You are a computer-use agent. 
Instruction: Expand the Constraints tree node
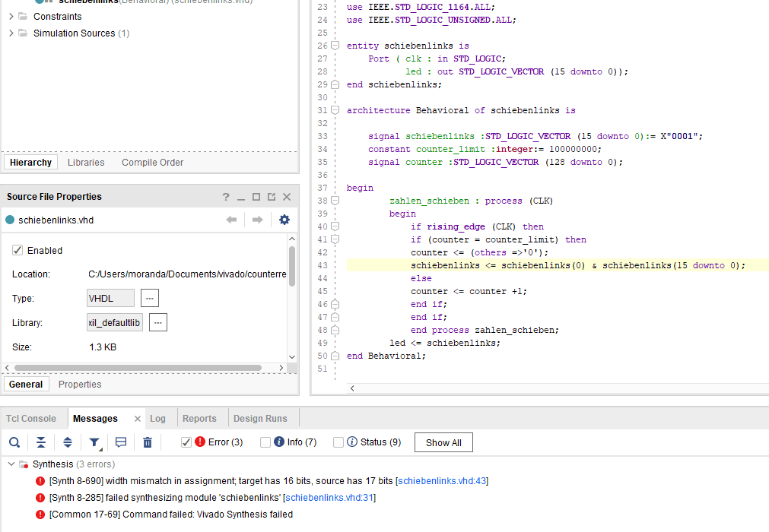point(11,16)
